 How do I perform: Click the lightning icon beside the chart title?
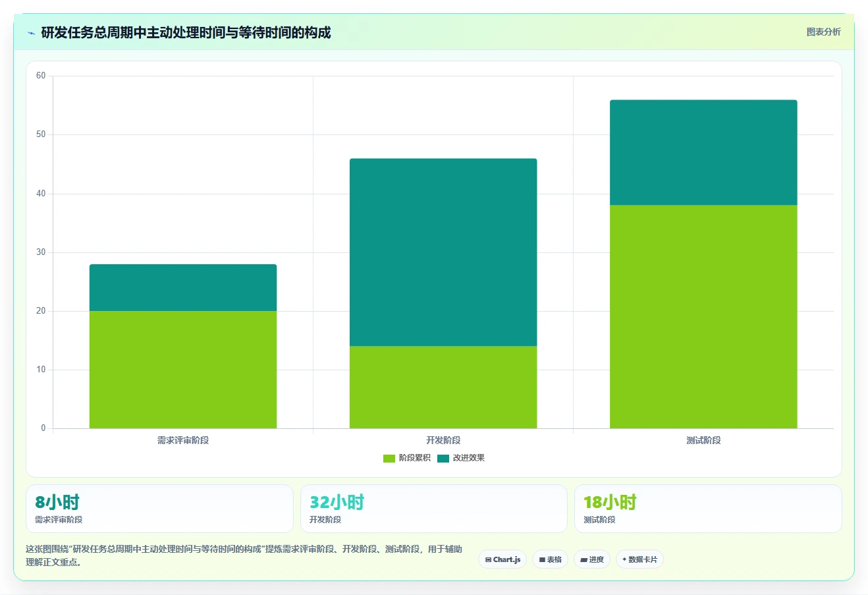[31, 33]
